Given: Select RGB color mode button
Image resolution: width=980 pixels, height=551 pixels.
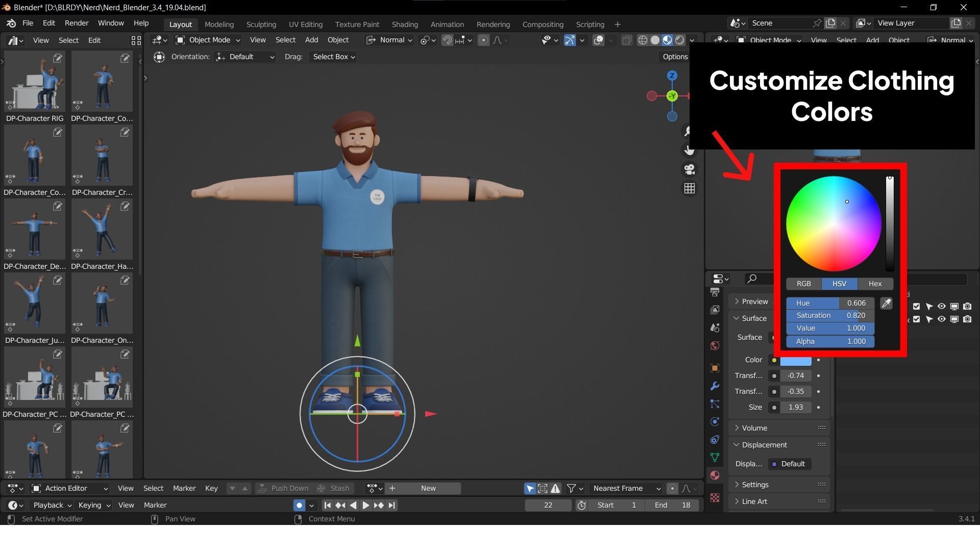Looking at the screenshot, I should [803, 284].
